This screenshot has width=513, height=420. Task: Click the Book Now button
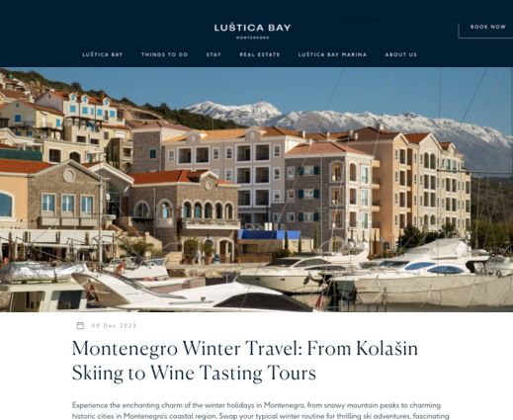click(x=488, y=27)
